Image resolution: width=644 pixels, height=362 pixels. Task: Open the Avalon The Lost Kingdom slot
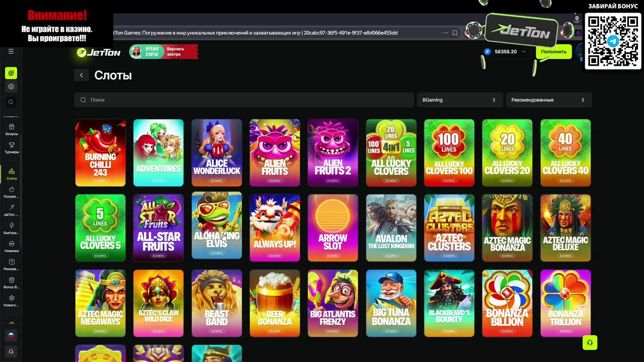click(x=391, y=228)
